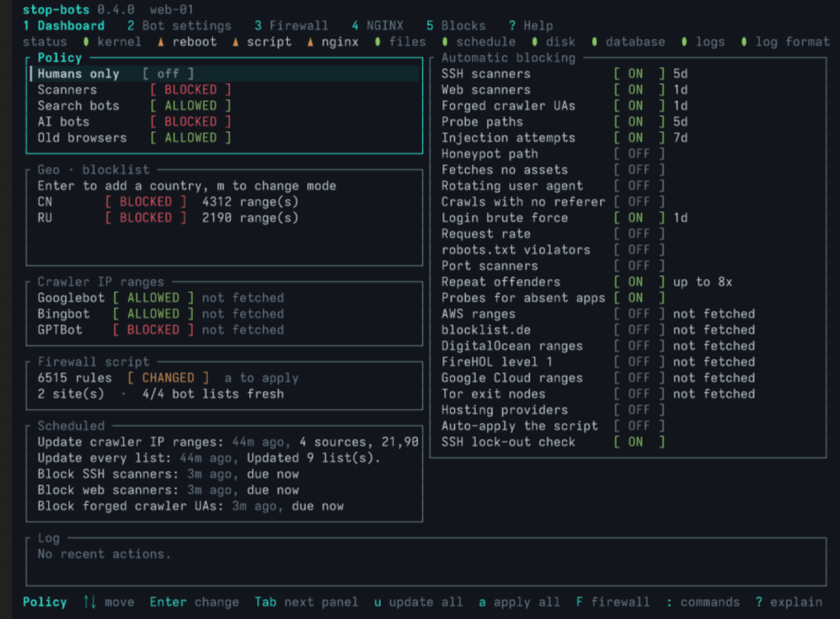Toggle Search bots ALLOWED policy
The image size is (840, 619).
(191, 106)
